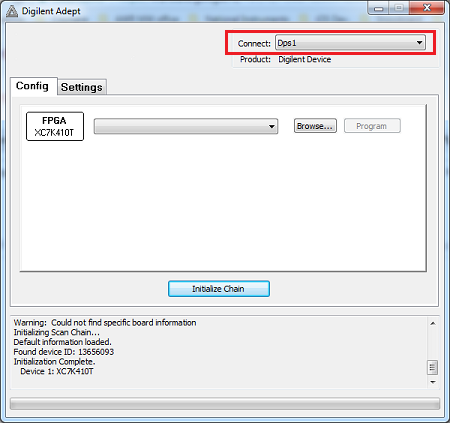Click the 'Device 1: XC7K410T' log entry
Viewport: 450px width, 423px height.
(57, 371)
